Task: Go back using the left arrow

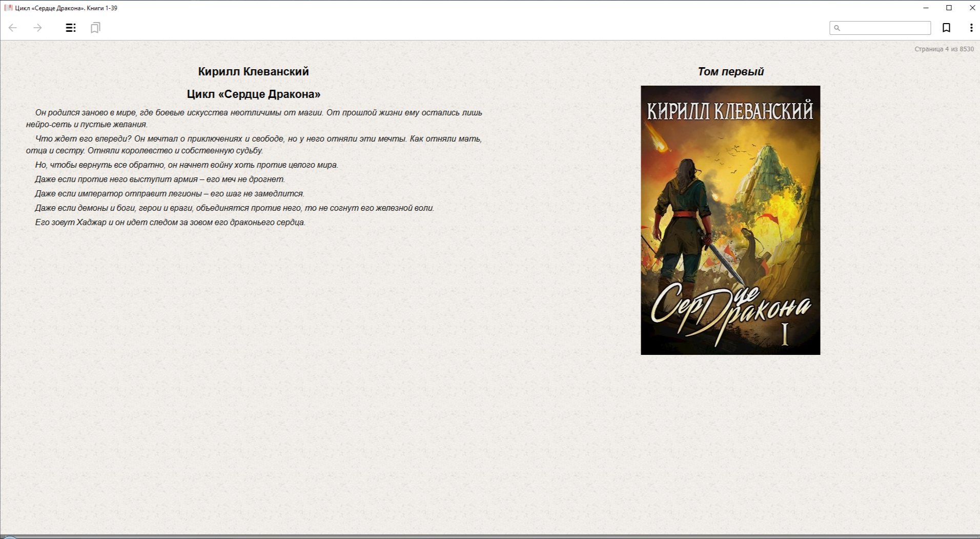Action: click(x=13, y=28)
